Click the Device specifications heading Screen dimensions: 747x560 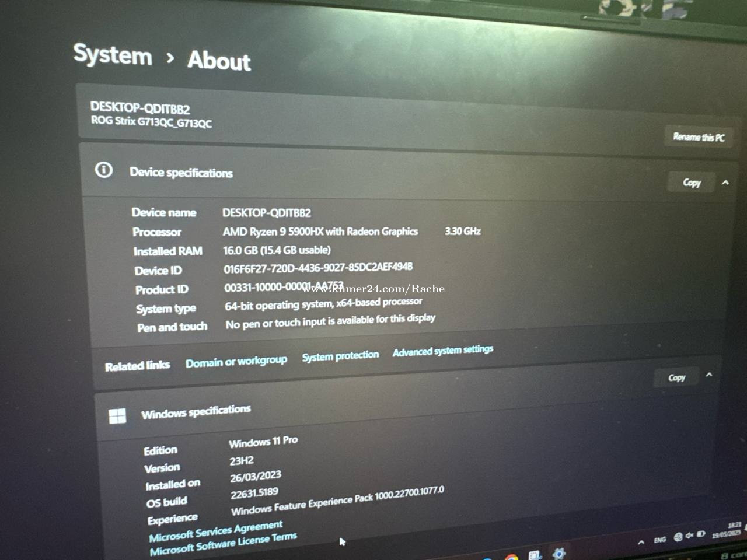pos(181,173)
